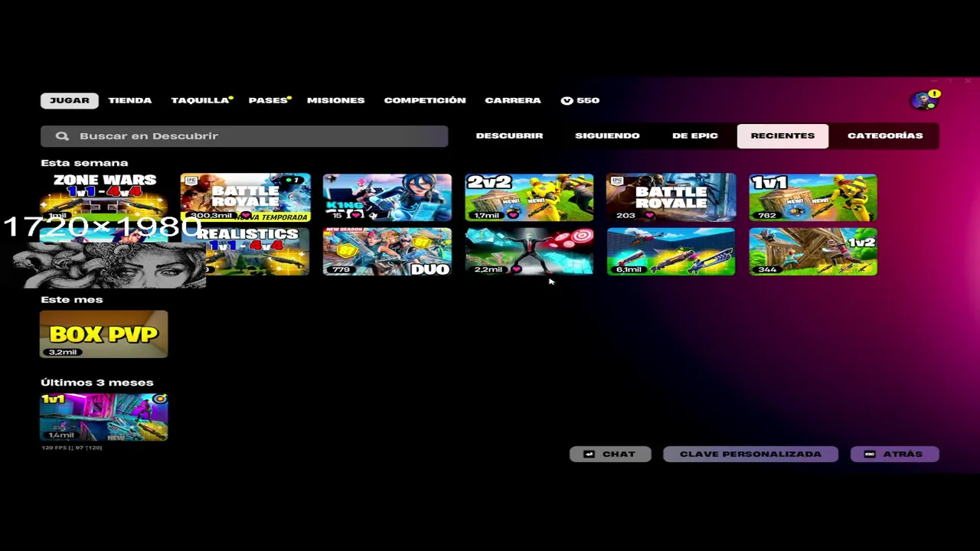The height and width of the screenshot is (551, 980).
Task: Select the DE EPIC filter
Action: (x=695, y=136)
